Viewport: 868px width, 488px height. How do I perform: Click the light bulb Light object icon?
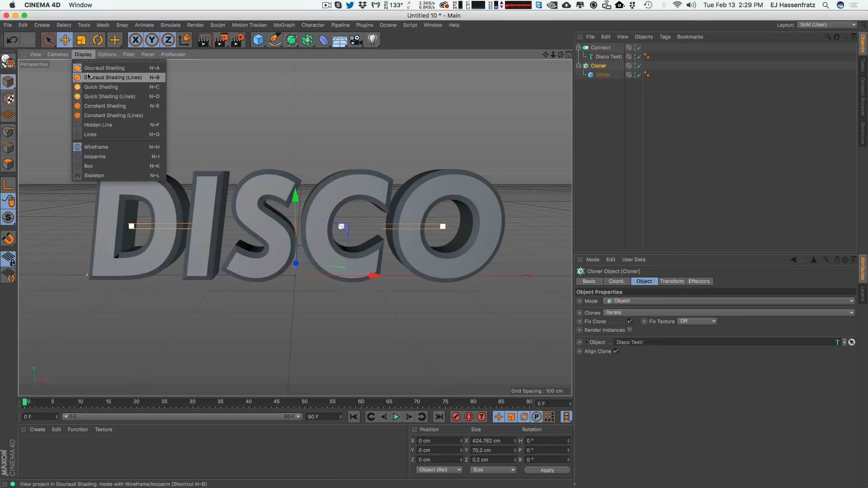372,40
